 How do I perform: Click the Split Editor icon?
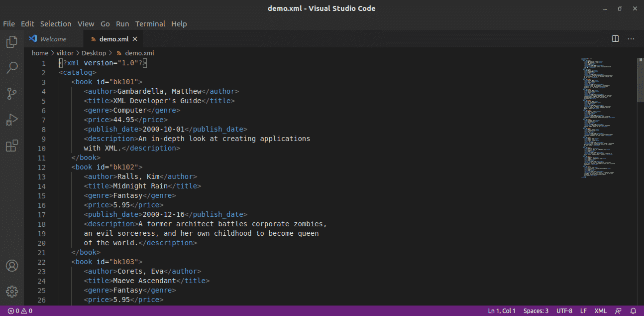[x=615, y=39]
